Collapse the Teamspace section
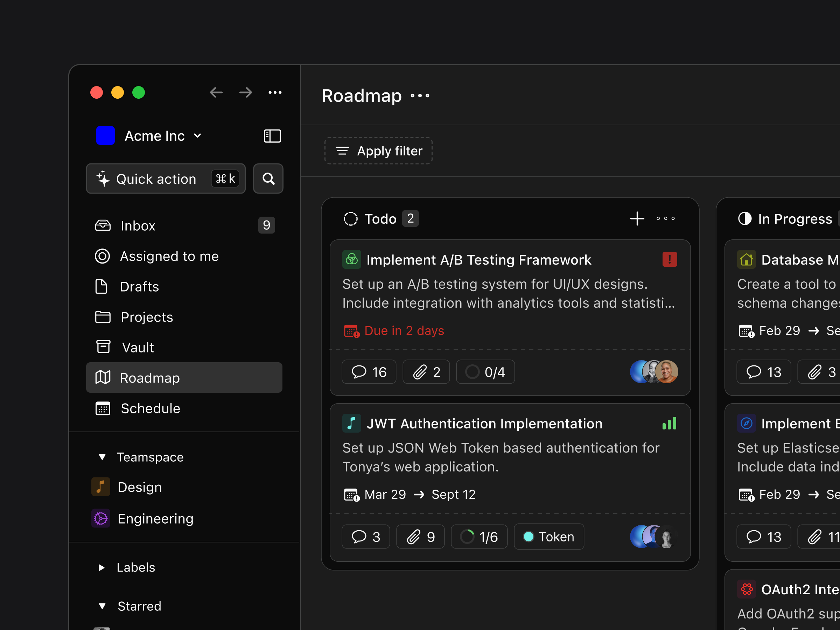The height and width of the screenshot is (630, 840). (101, 457)
